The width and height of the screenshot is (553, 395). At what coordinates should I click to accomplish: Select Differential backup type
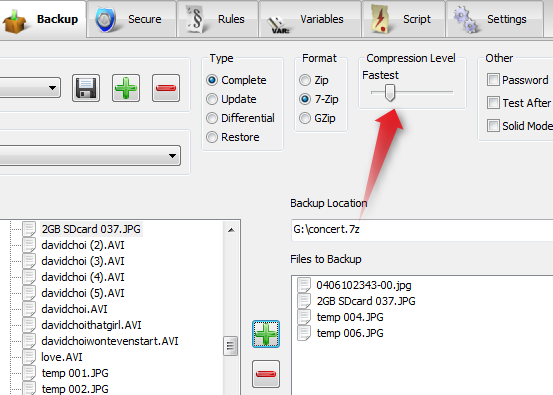click(241, 118)
